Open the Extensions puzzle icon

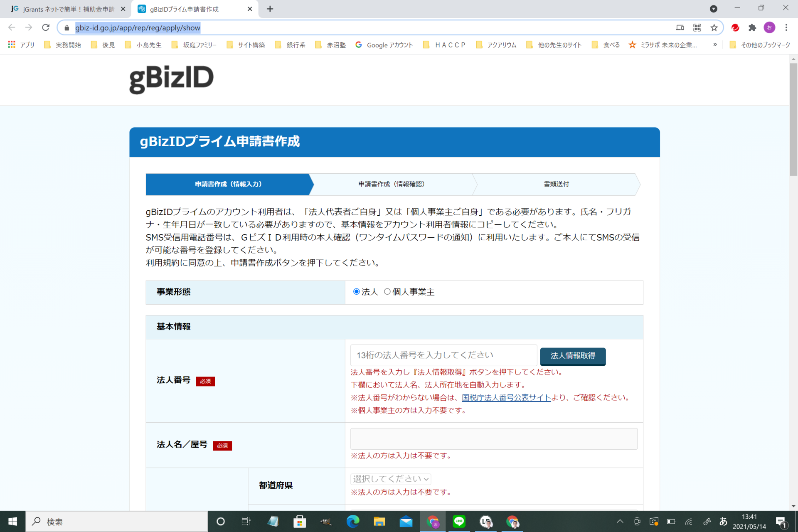pos(752,28)
